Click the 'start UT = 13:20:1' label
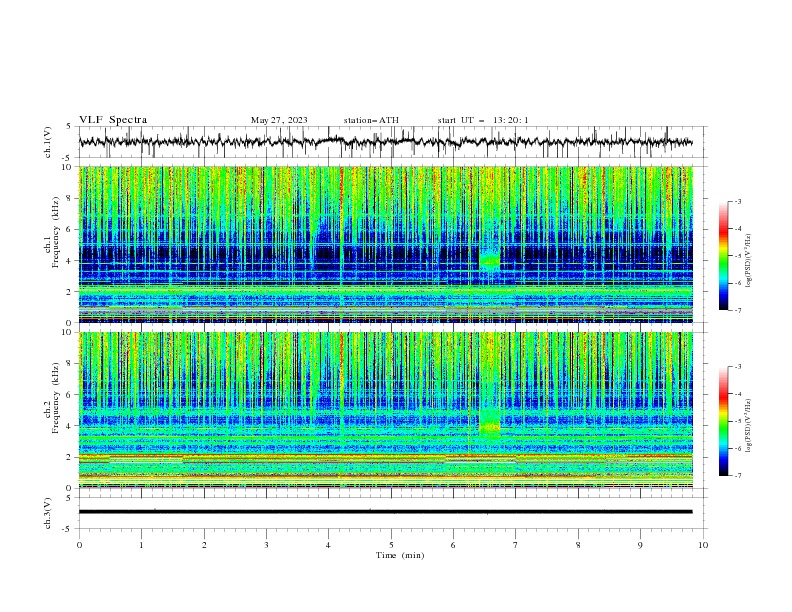This screenshot has width=792, height=612. (x=483, y=120)
